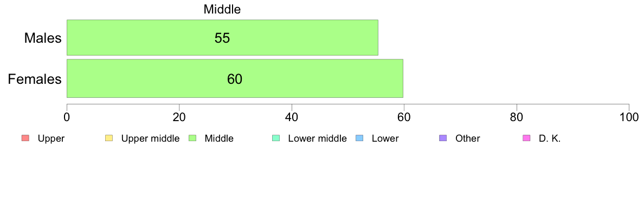Click the 100 tick label on axis
Image resolution: width=644 pixels, height=199 pixels.
pos(629,117)
